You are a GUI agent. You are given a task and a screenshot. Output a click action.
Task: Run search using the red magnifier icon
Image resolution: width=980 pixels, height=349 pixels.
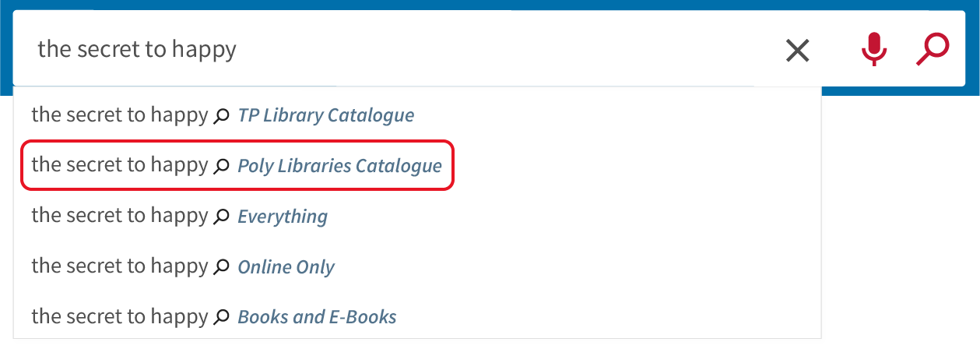tap(933, 50)
